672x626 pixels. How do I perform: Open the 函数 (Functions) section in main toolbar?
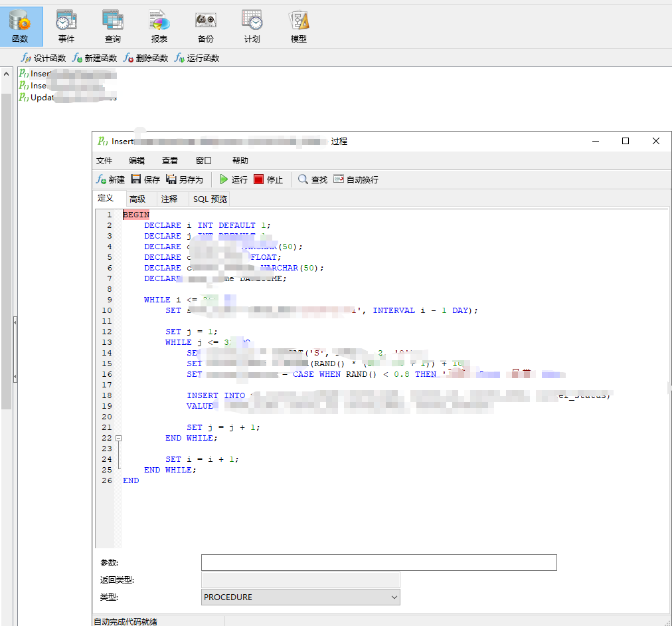pos(21,26)
